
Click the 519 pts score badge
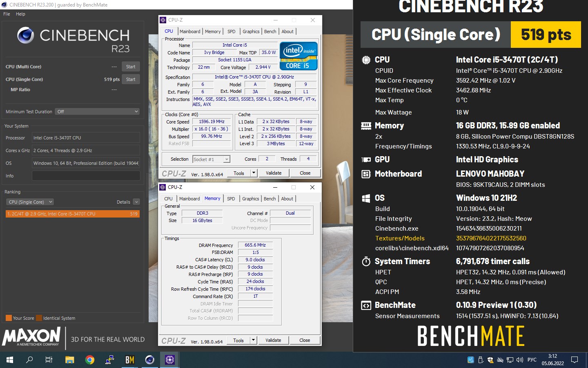click(x=546, y=35)
